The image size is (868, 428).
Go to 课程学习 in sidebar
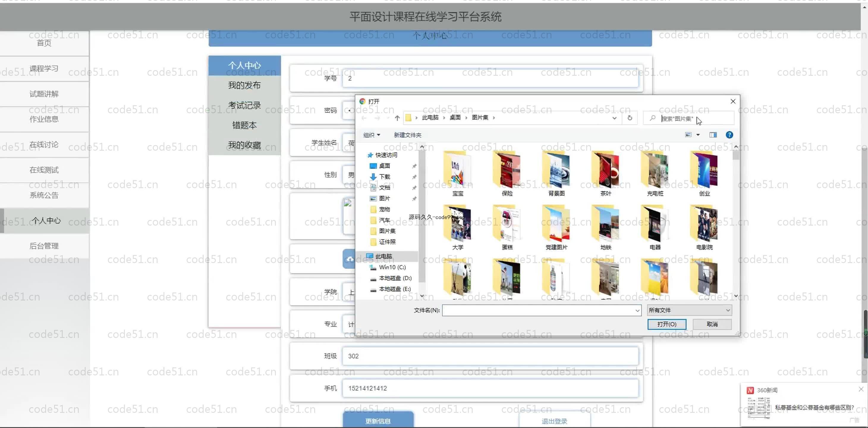pos(44,68)
